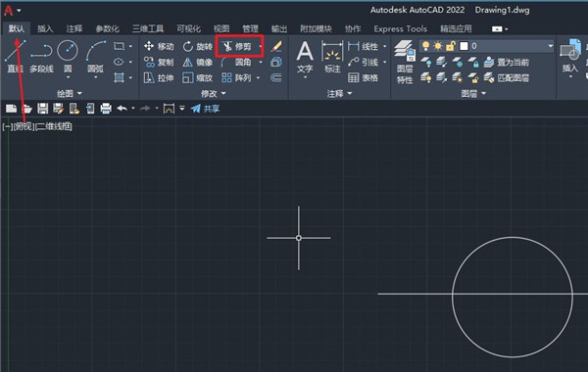The image size is (588, 372).
Task: Expand the 图层 panel flyout
Action: (x=473, y=93)
